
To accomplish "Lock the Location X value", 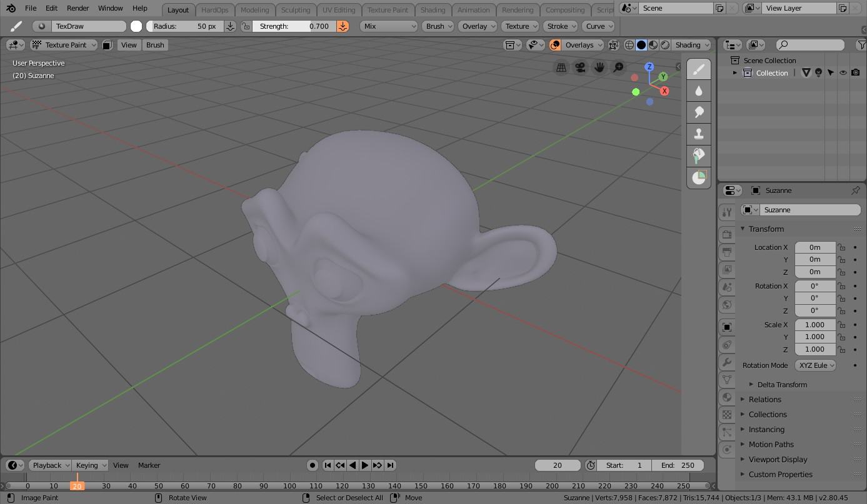I will pyautogui.click(x=841, y=247).
